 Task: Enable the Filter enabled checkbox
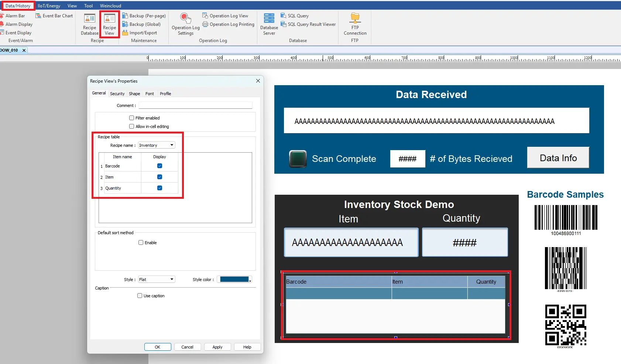(132, 118)
